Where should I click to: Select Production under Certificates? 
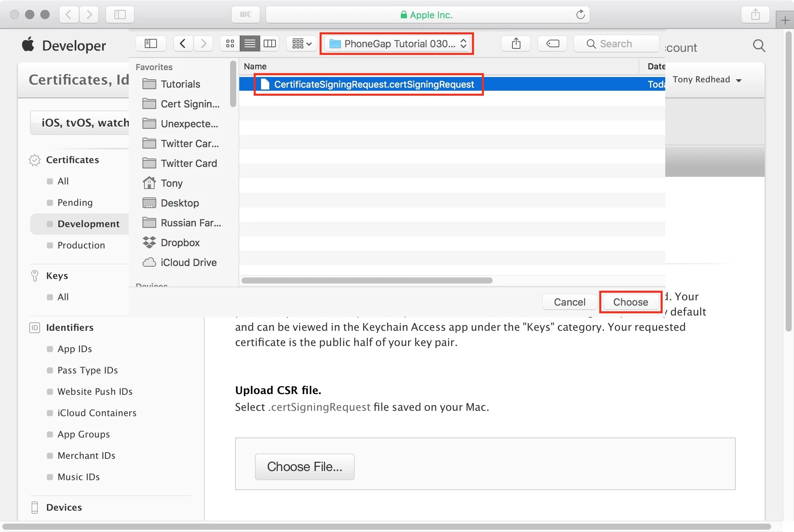point(81,245)
